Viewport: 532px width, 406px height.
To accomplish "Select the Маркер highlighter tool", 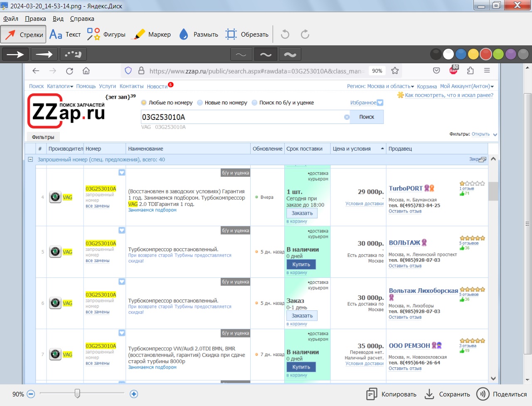I will [x=150, y=35].
